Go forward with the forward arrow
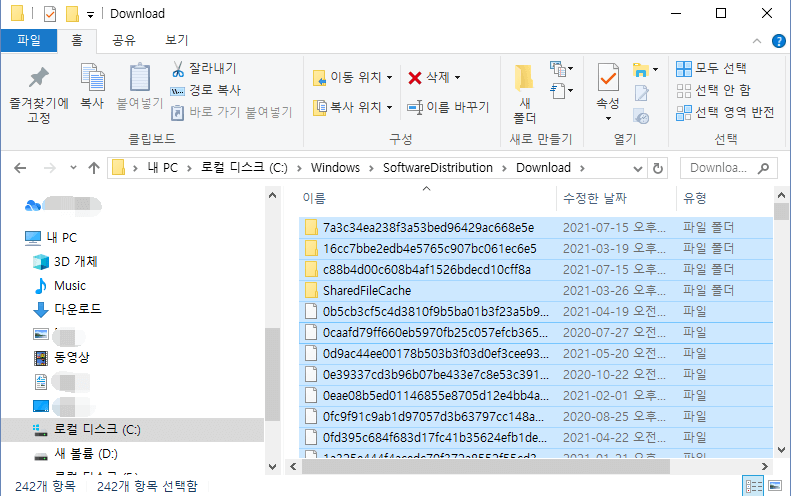 point(49,168)
